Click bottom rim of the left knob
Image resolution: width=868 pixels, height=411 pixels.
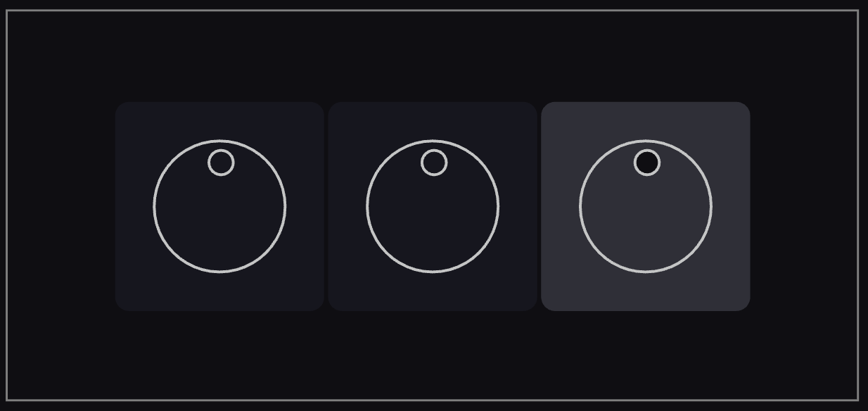click(219, 271)
